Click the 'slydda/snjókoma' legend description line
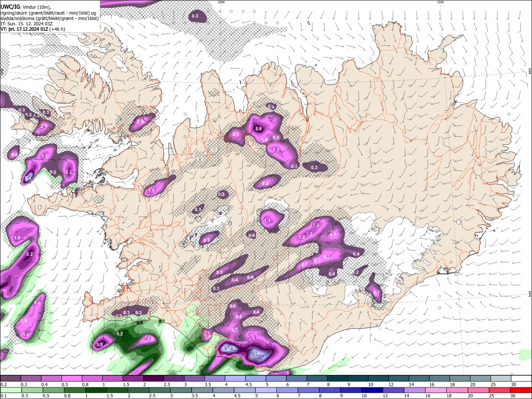This screenshot has width=532, height=399. pyautogui.click(x=49, y=18)
